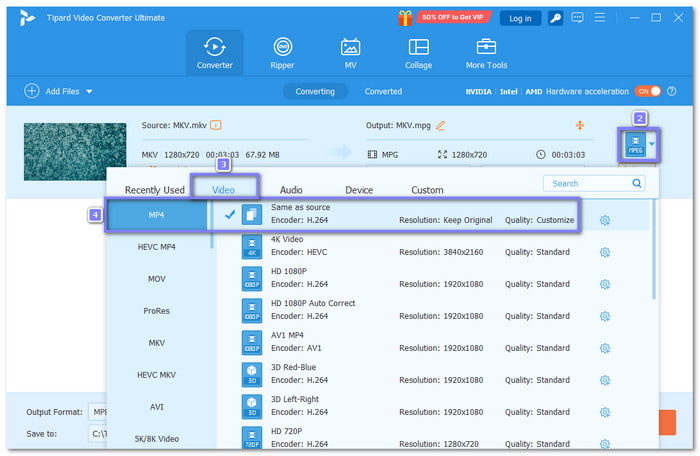Open the MV module
Image resolution: width=700 pixels, height=456 pixels.
point(350,53)
